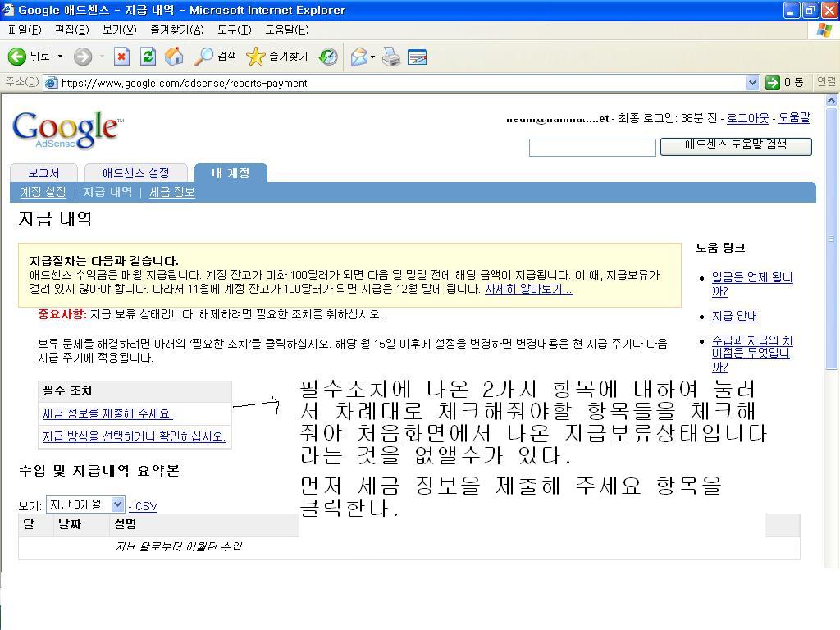
Task: Expand the address bar URL dropdown
Action: (752, 83)
